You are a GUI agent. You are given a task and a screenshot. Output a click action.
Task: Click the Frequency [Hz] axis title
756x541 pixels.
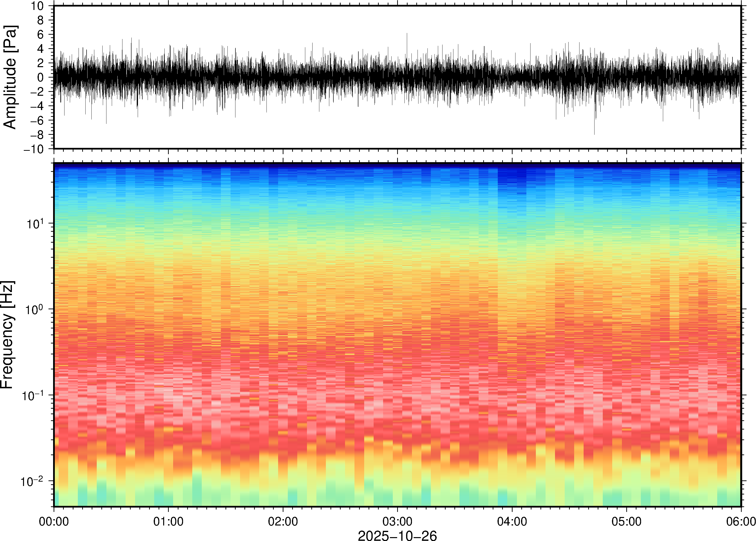7,334
